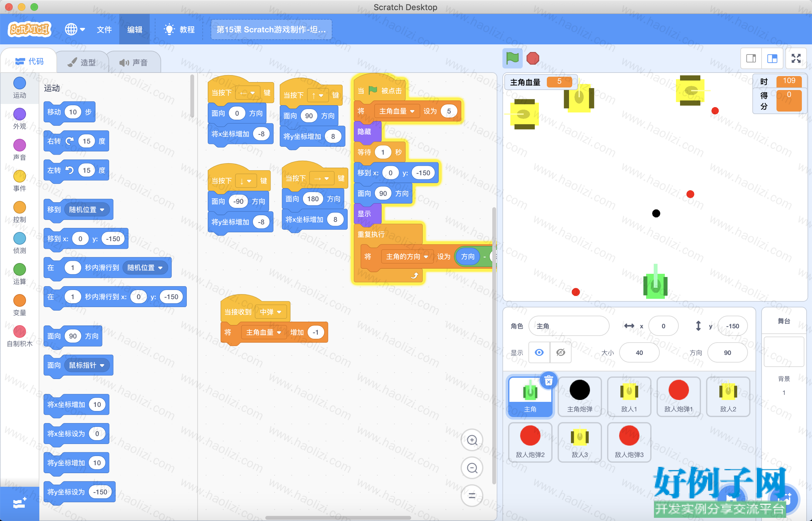This screenshot has width=812, height=521.
Task: Click the 左转 15 度 block
Action: coord(76,170)
